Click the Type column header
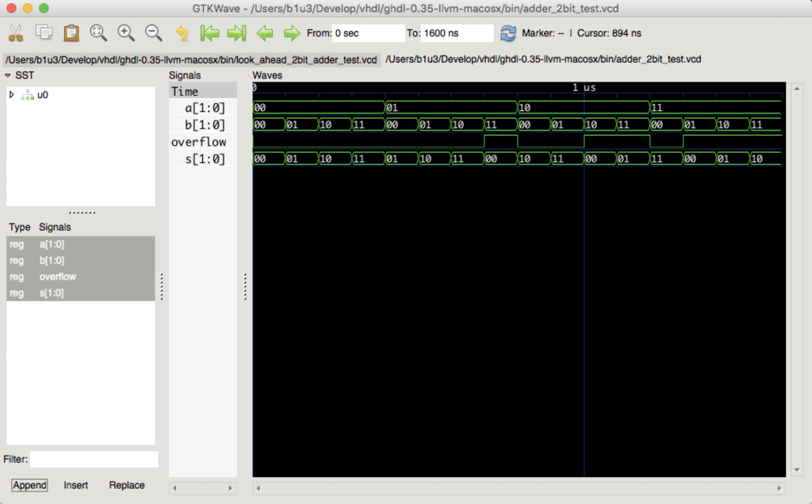Viewport: 812px width, 504px height. coord(20,227)
